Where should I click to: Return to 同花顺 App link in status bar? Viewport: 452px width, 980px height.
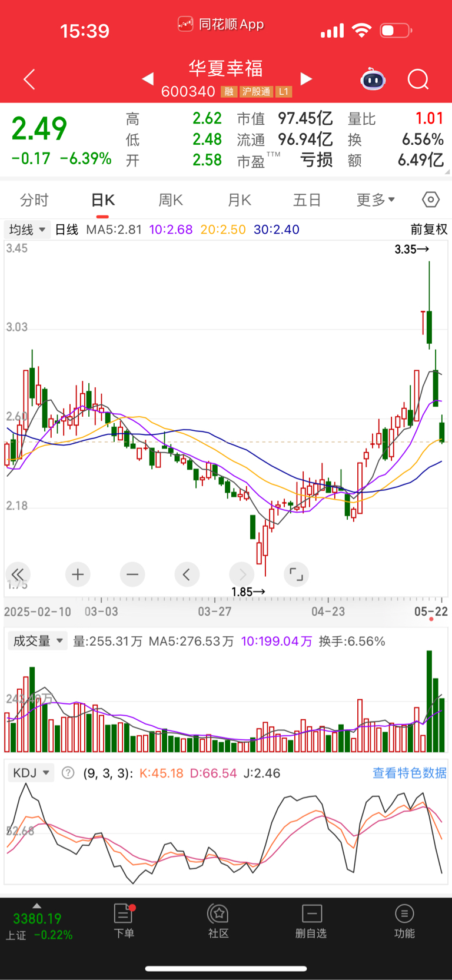click(x=221, y=24)
